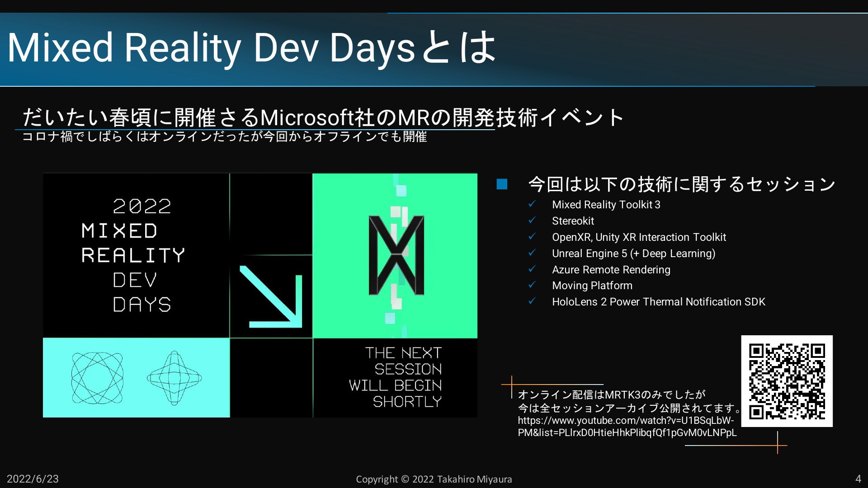
Task: Select the 'Stereokit' bullet text
Action: click(x=573, y=221)
